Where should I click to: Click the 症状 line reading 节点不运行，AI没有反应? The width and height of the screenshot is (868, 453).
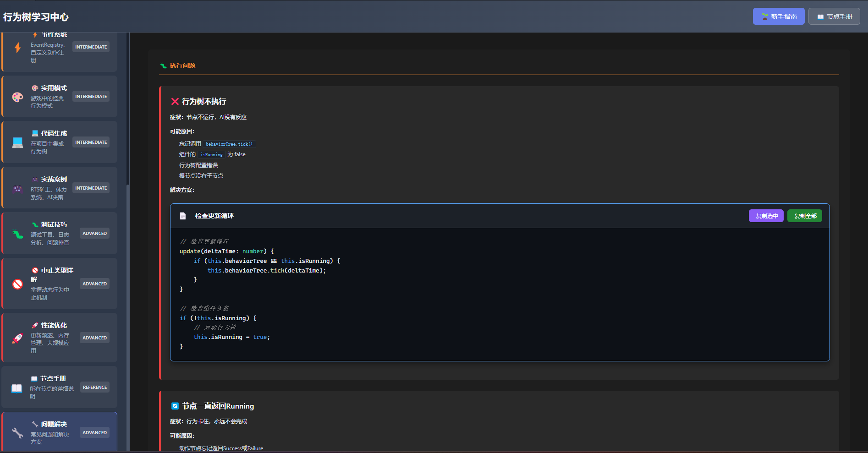(208, 117)
